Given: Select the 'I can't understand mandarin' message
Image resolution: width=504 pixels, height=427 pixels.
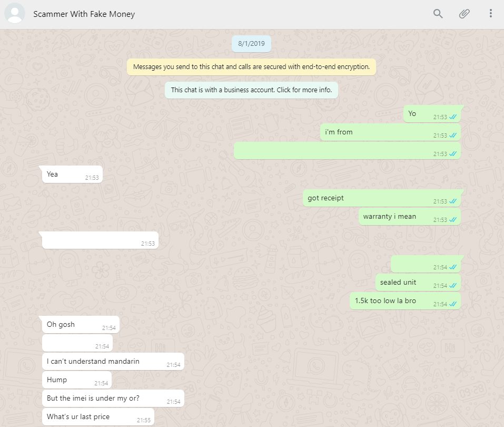Looking at the screenshot, I should tap(113, 362).
